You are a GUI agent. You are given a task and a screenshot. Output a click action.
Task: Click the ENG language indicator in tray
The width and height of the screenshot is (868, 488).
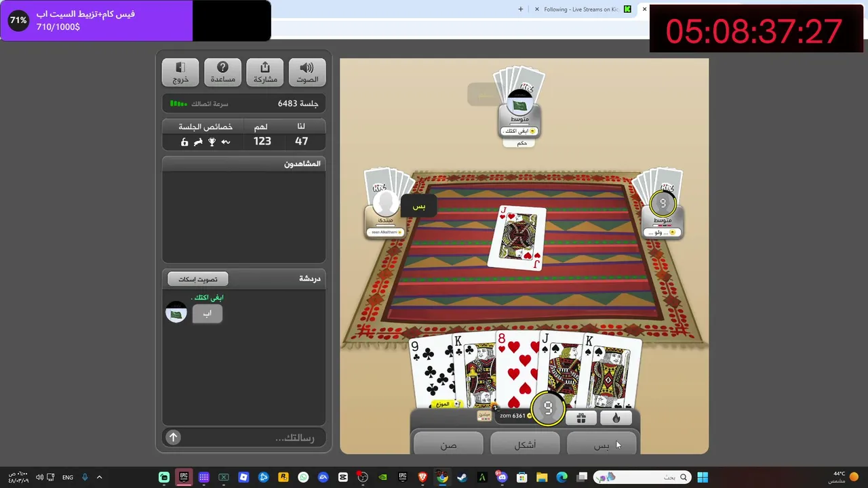(x=68, y=477)
